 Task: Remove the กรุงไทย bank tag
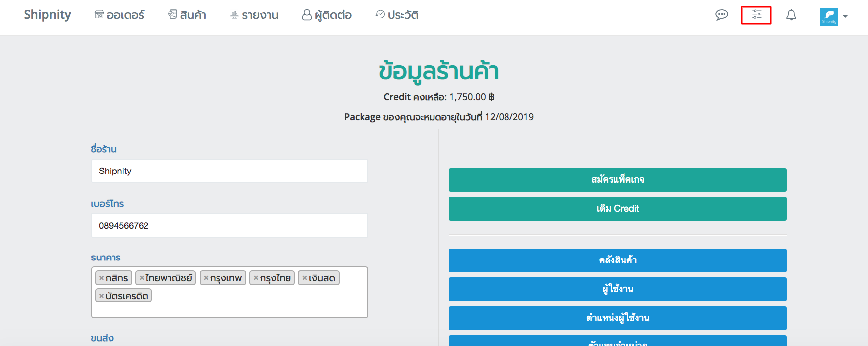256,278
